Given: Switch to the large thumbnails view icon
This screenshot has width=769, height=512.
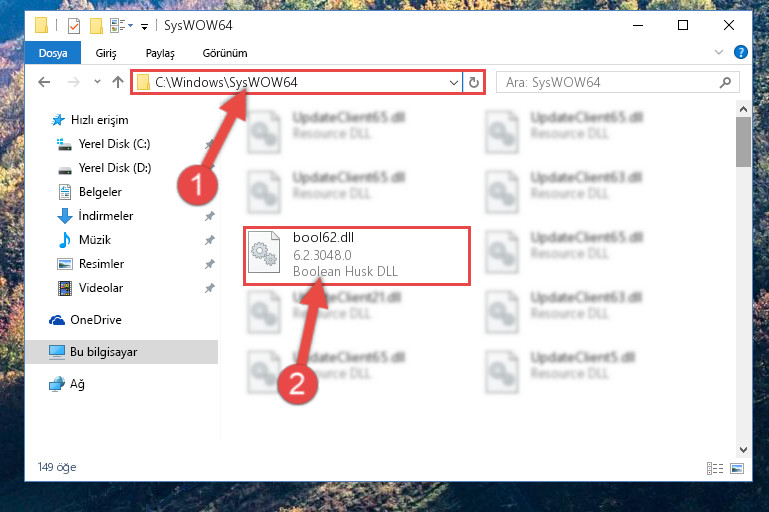Looking at the screenshot, I should click(x=737, y=468).
